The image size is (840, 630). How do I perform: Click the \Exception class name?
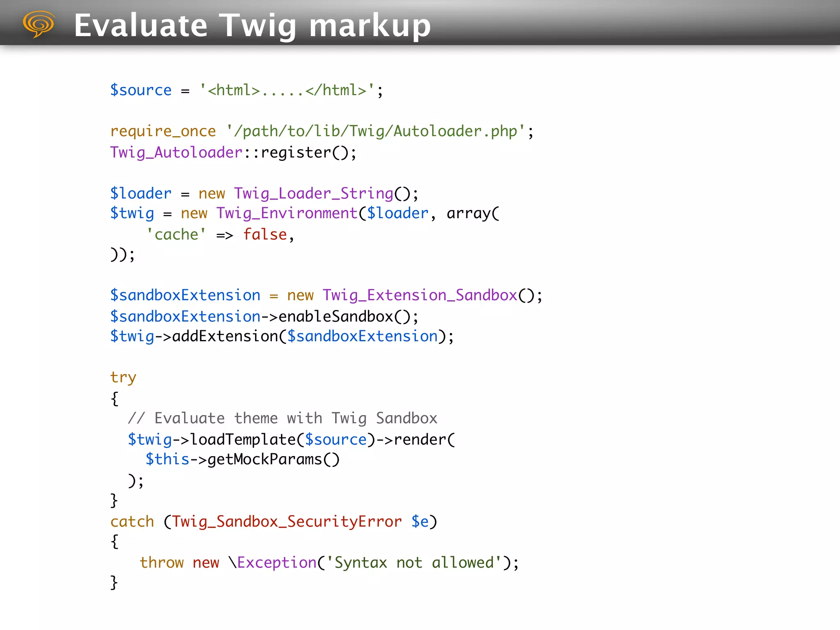[273, 562]
